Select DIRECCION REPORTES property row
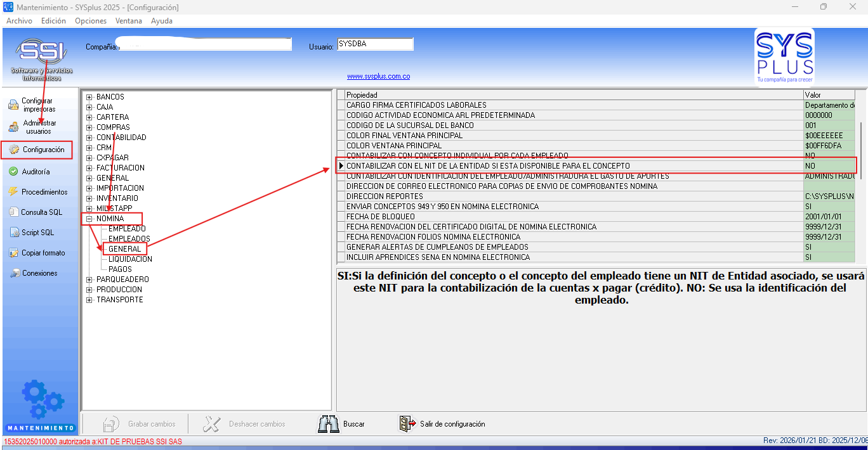This screenshot has width=868, height=450. point(574,196)
